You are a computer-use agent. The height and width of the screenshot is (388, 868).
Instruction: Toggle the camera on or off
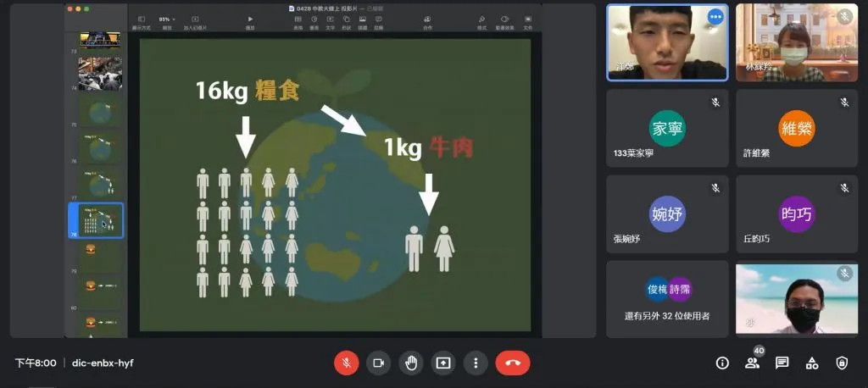click(x=378, y=363)
